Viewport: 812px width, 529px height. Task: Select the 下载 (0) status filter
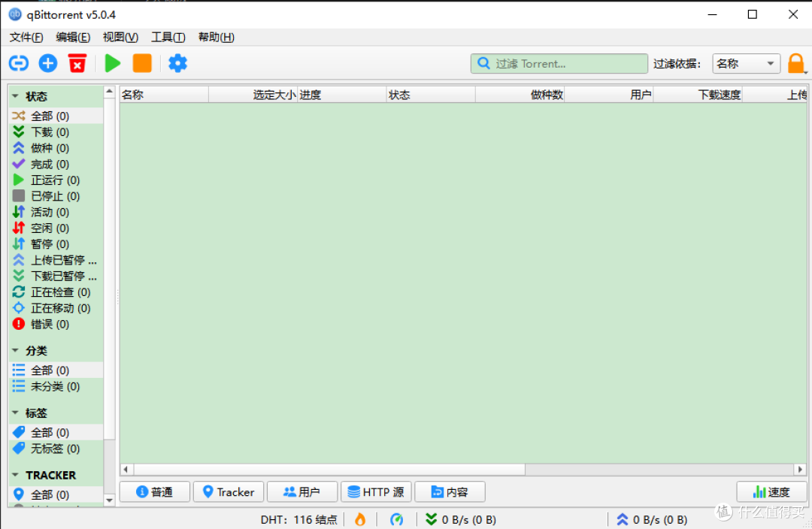56,132
